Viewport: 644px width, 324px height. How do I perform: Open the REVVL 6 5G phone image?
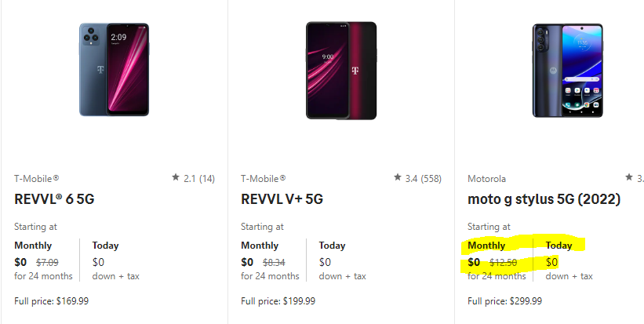click(114, 69)
